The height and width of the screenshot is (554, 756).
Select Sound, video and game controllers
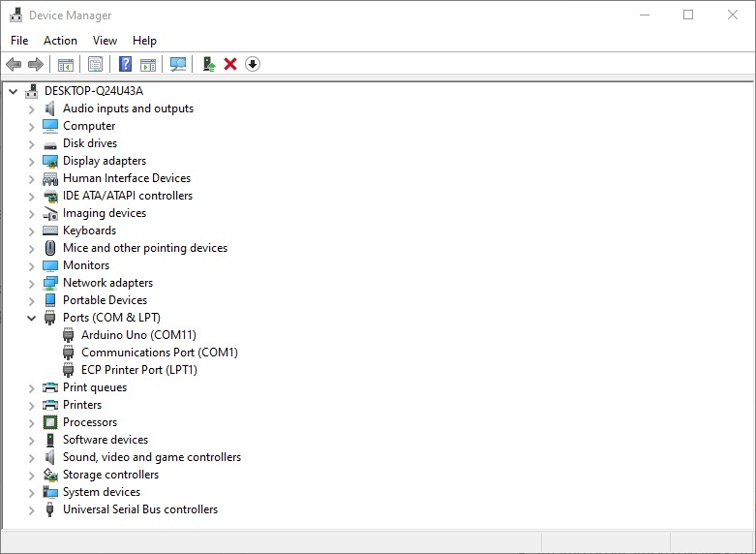tap(151, 457)
